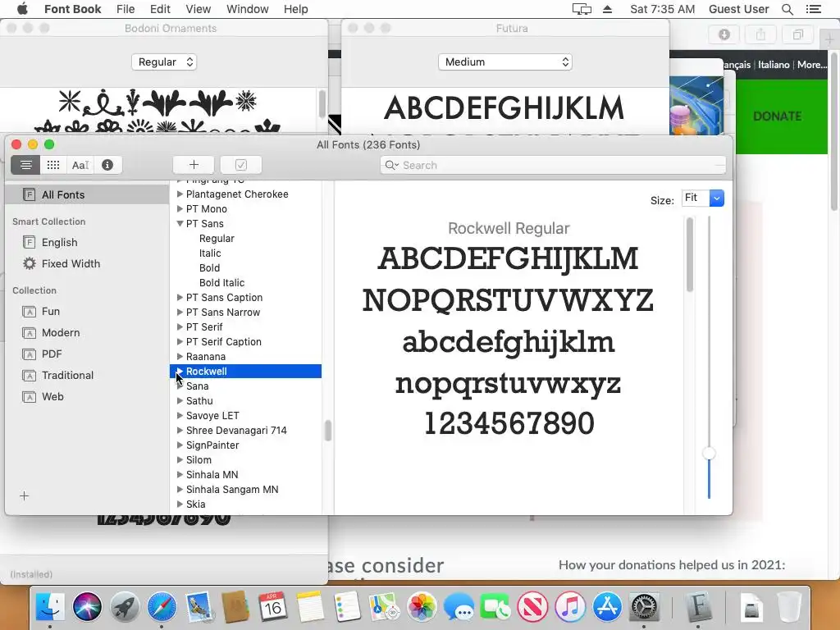840x630 pixels.
Task: Expand the PT Mono family
Action: tap(180, 209)
